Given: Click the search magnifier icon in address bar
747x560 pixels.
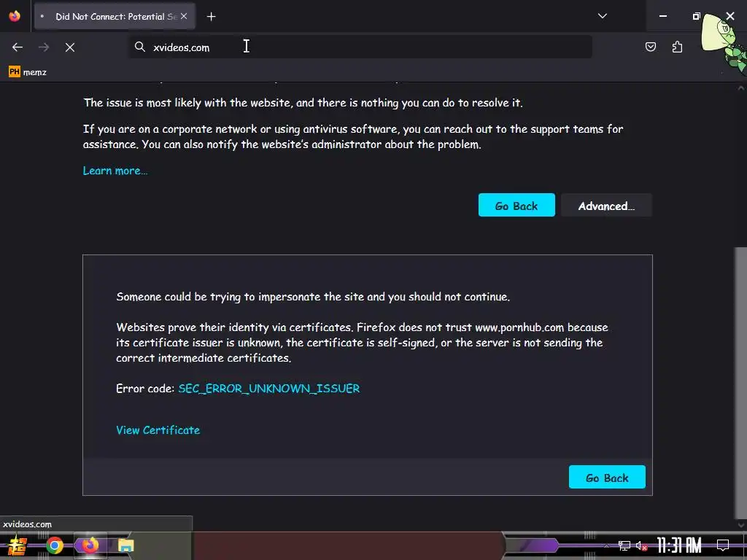Looking at the screenshot, I should tap(139, 47).
